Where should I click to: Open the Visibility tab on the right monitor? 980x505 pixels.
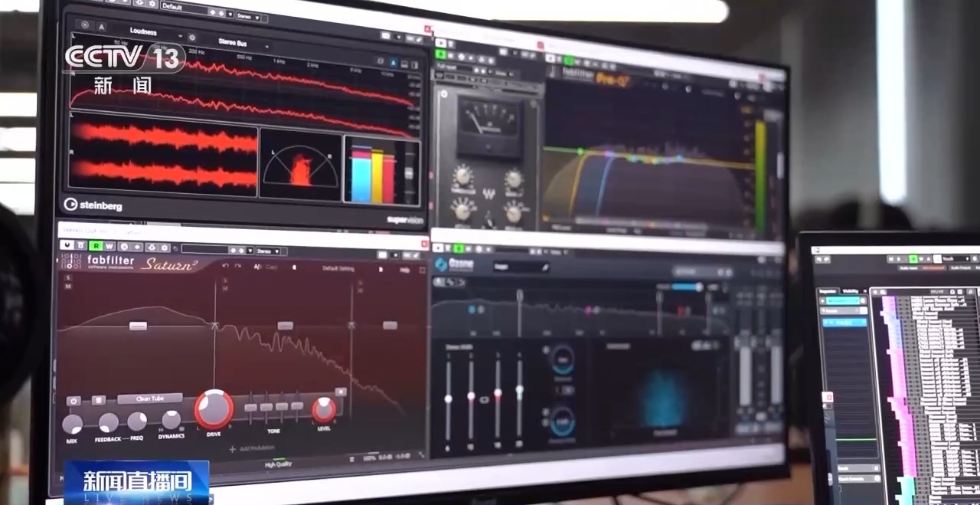coord(850,290)
